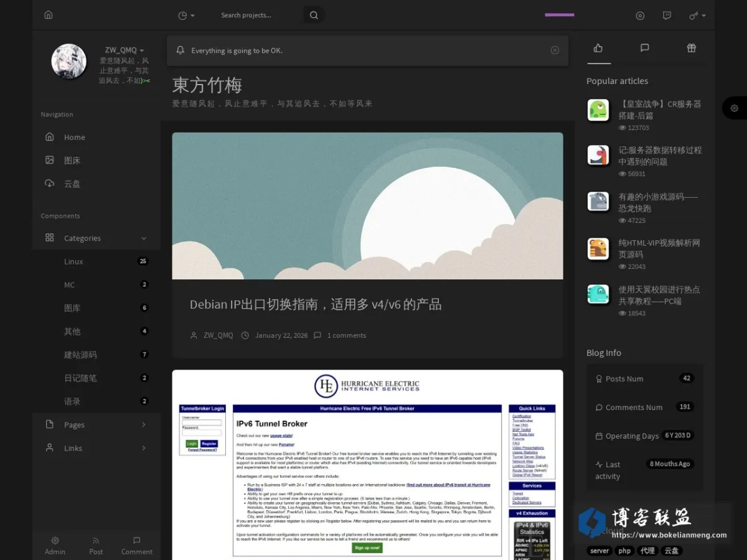This screenshot has width=747, height=560.
Task: Dismiss the 'Everything is going to be OK' notice
Action: [x=555, y=50]
